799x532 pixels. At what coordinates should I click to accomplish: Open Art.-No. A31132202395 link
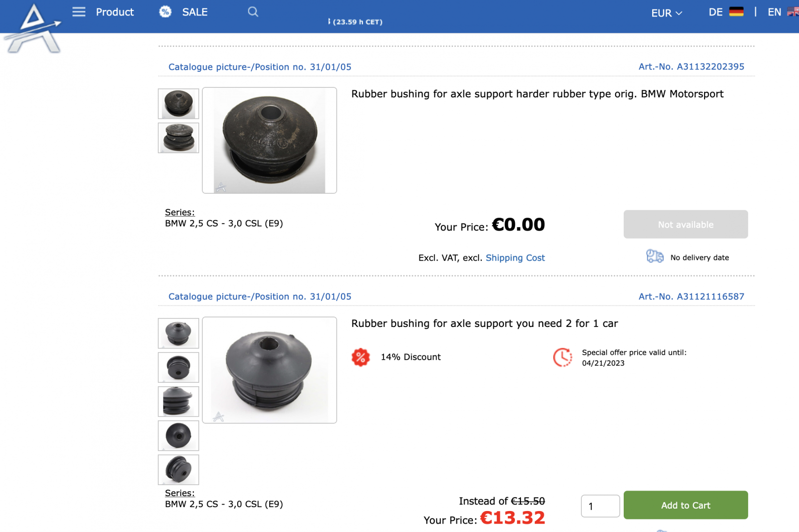tap(692, 67)
